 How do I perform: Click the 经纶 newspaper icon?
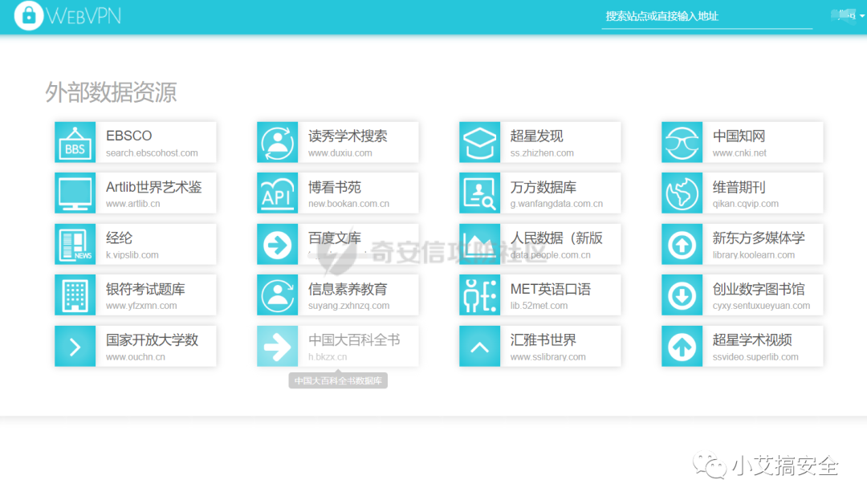tap(75, 244)
